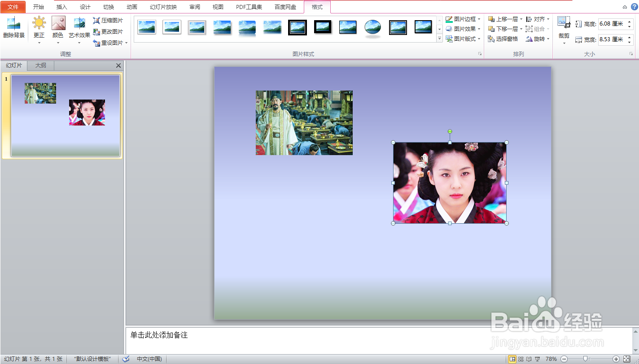Click the zoom out minus button
This screenshot has width=639, height=364.
[565, 359]
